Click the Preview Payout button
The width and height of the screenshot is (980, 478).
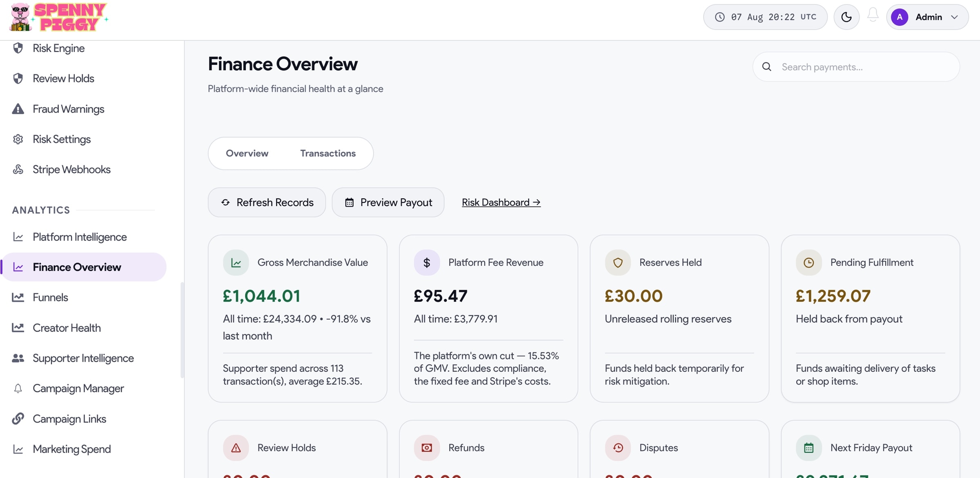[x=388, y=202]
